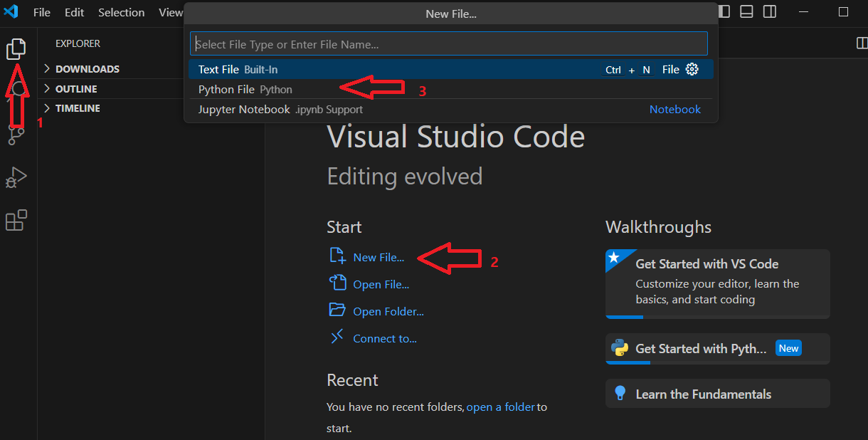Open the Extensions view
Viewport: 868px width, 440px height.
[x=16, y=221]
